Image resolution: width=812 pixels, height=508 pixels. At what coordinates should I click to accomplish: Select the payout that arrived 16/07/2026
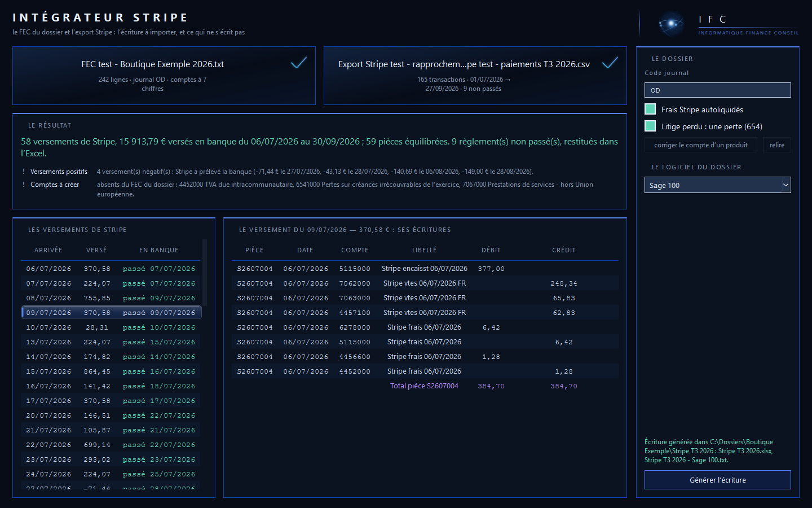point(111,386)
